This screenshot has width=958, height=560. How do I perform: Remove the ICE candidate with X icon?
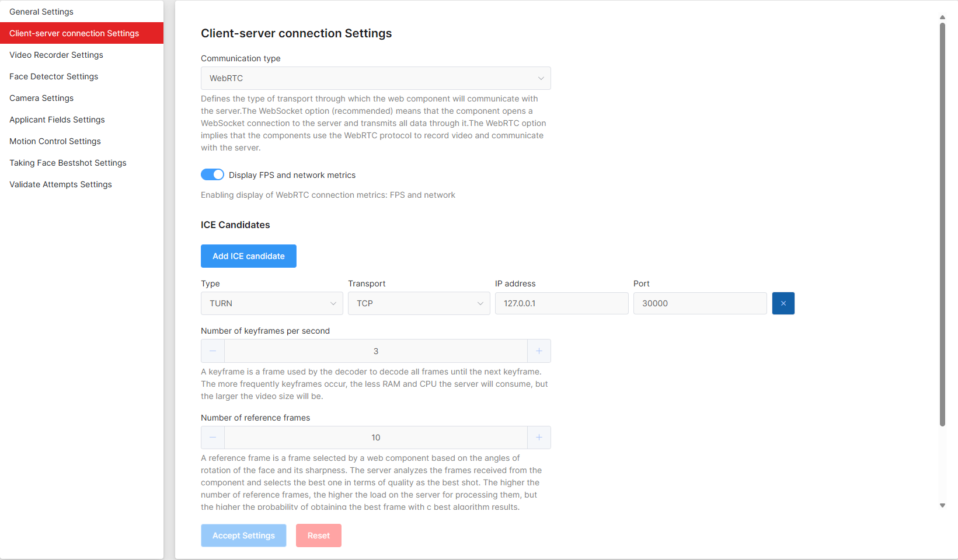(x=783, y=303)
